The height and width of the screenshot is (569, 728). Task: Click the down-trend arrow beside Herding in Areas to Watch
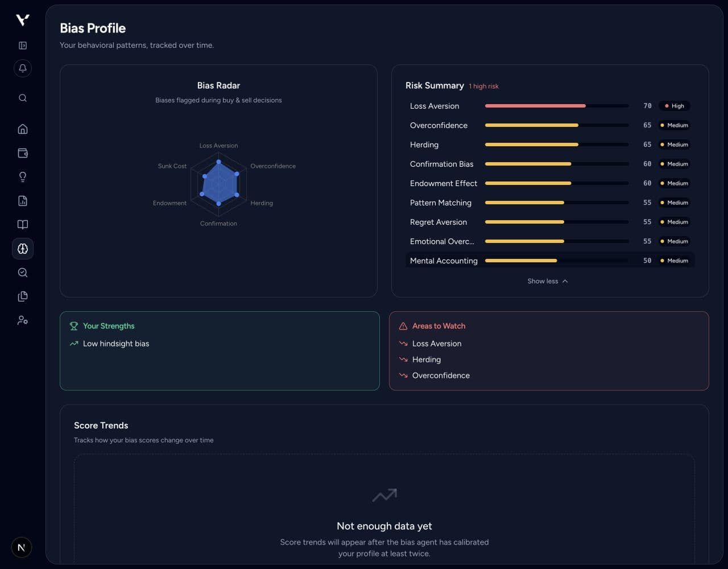403,360
